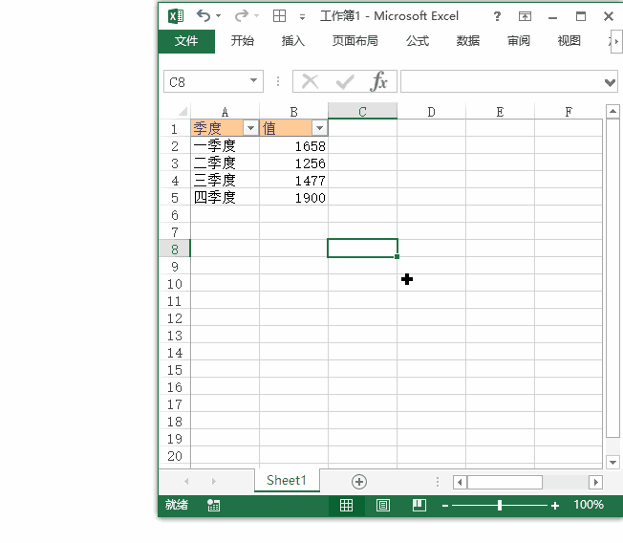
Task: Expand the Name Box dropdown arrow
Action: pyautogui.click(x=254, y=82)
